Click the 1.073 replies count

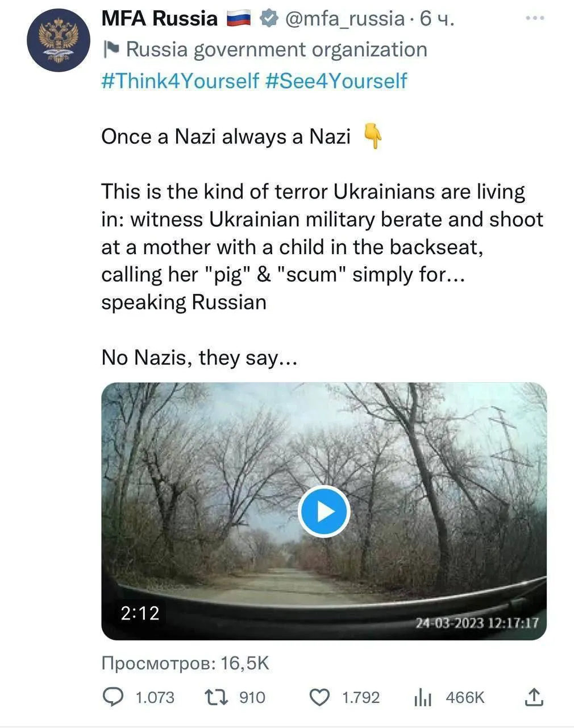pyautogui.click(x=155, y=697)
